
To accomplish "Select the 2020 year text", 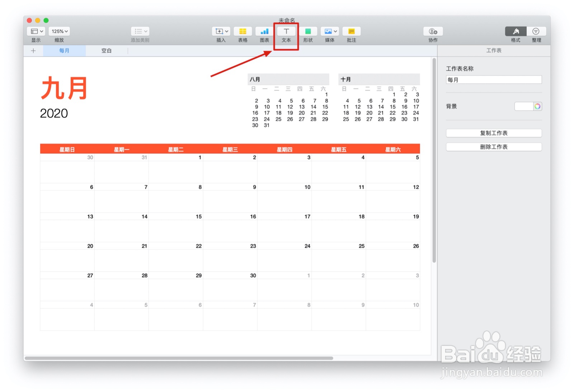I will pos(54,113).
